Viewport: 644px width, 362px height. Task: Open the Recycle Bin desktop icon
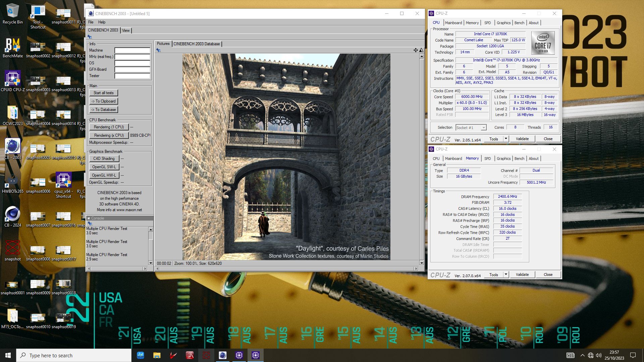(x=12, y=14)
